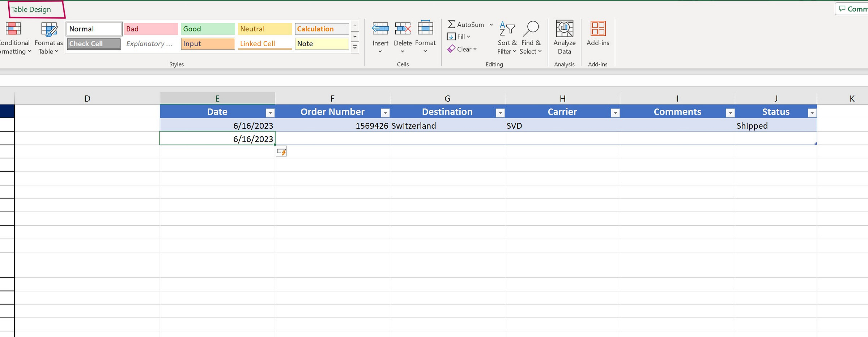Select column G header
Screen dimensions: 868x337
click(x=447, y=98)
